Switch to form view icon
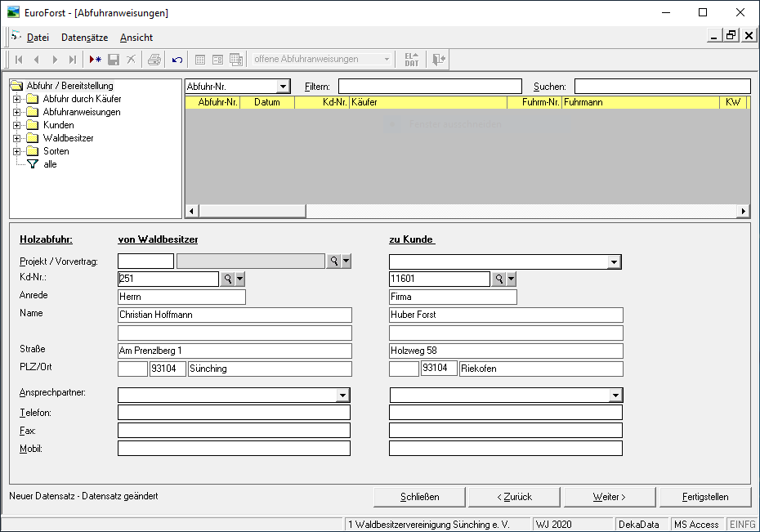This screenshot has width=760, height=532. 217,60
